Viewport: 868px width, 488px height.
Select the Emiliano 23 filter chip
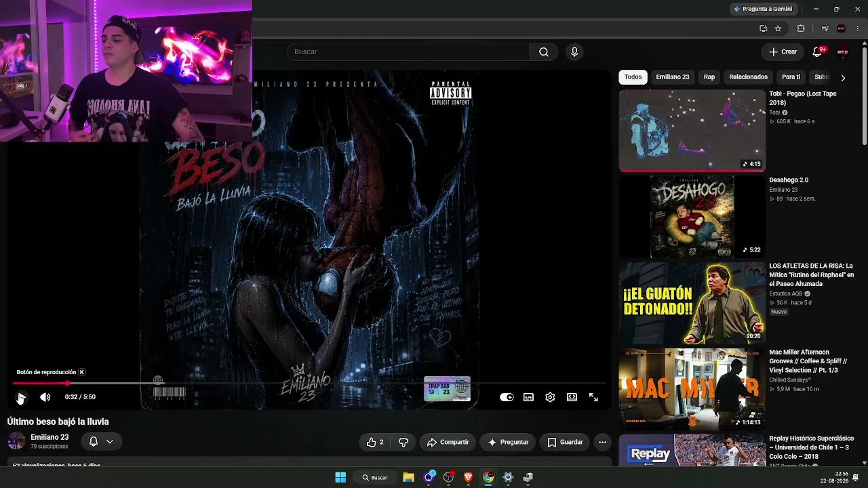pyautogui.click(x=672, y=77)
